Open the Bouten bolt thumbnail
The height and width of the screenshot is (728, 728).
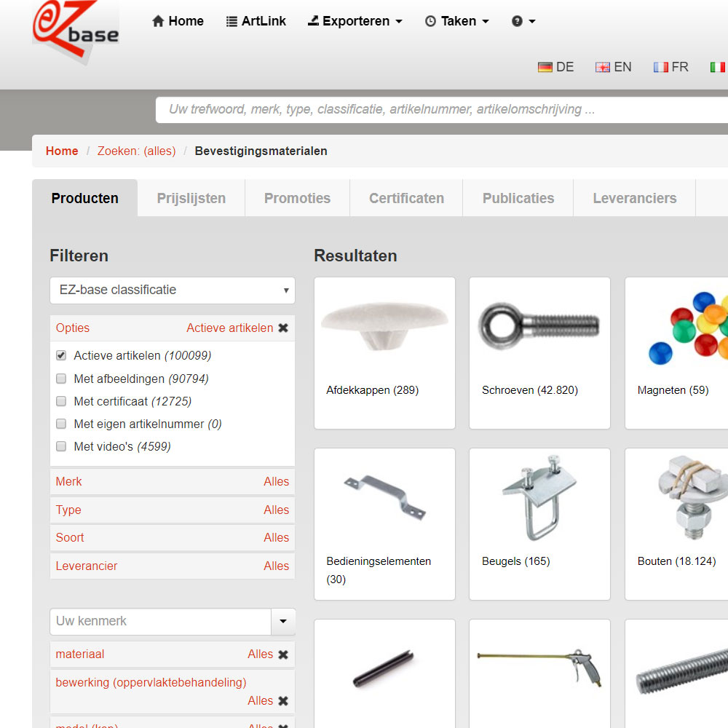(x=692, y=497)
